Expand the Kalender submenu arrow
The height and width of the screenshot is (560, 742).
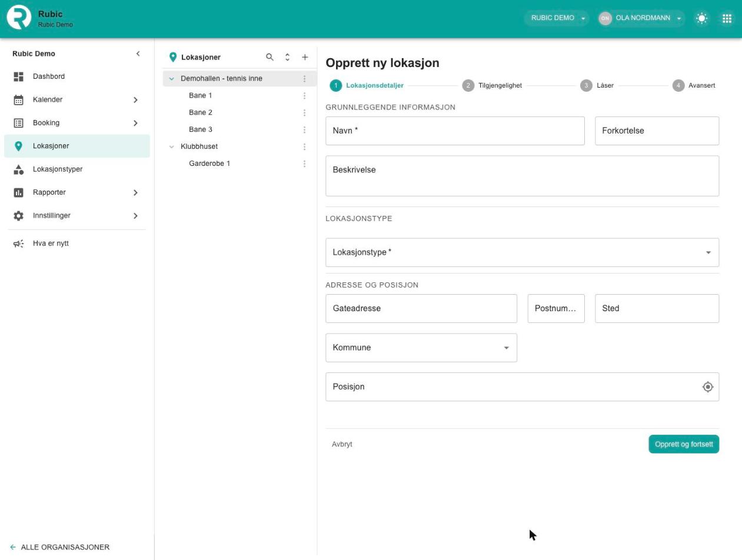coord(135,100)
